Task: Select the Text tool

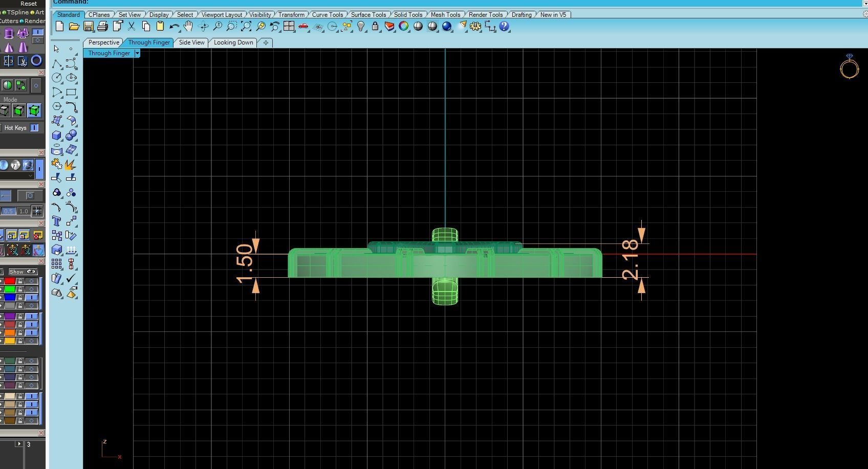Action: (x=57, y=221)
